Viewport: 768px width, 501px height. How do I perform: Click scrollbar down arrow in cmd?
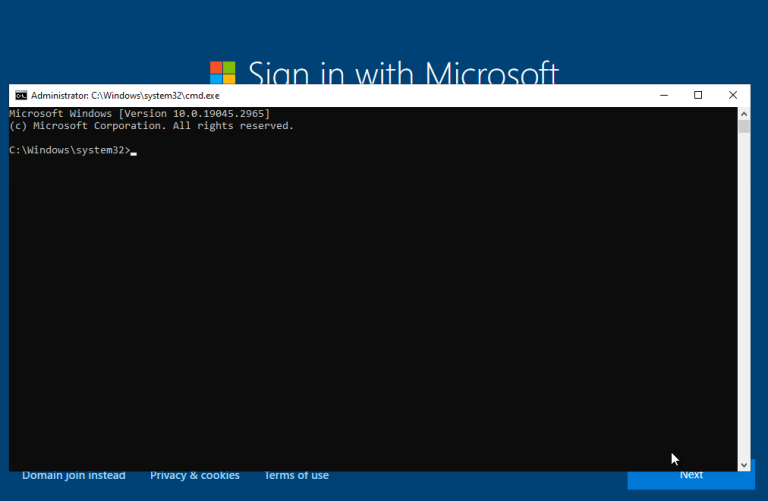[744, 465]
